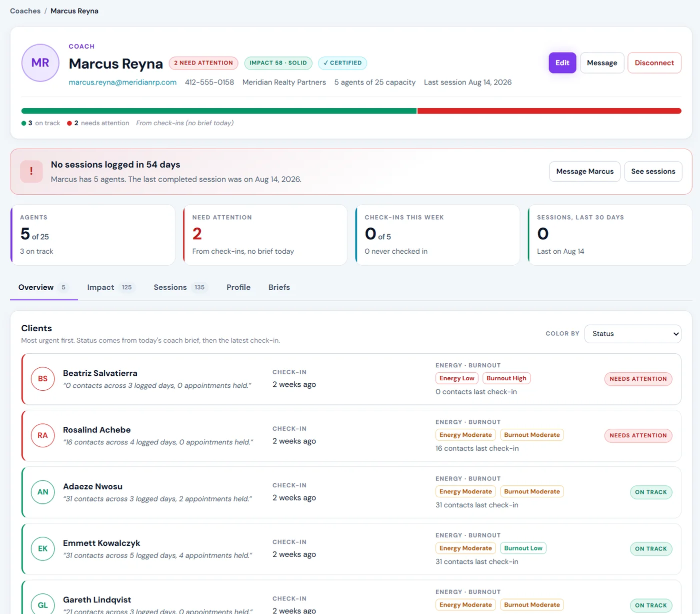Screen dimensions: 700x614
Task: Click the Disconnect button
Action: coord(654,63)
